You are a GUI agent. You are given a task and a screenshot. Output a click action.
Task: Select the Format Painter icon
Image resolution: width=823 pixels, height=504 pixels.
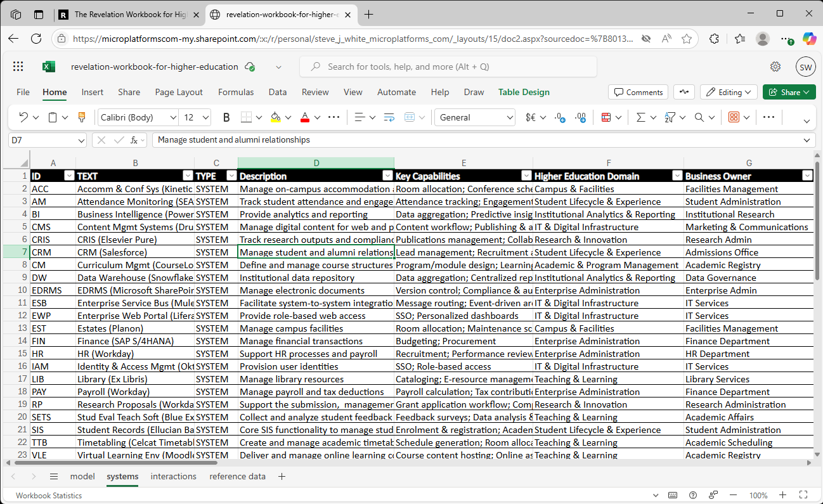tap(81, 117)
